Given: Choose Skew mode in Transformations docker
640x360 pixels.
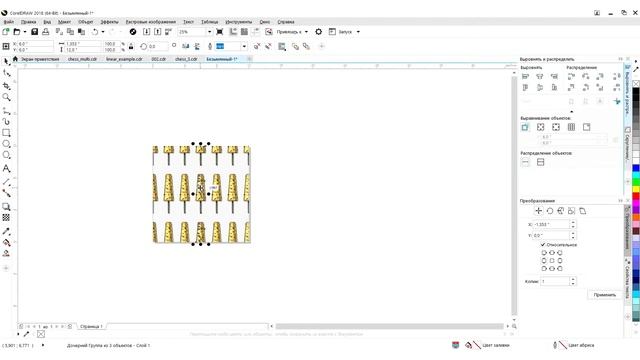Looking at the screenshot, I should coord(582,211).
